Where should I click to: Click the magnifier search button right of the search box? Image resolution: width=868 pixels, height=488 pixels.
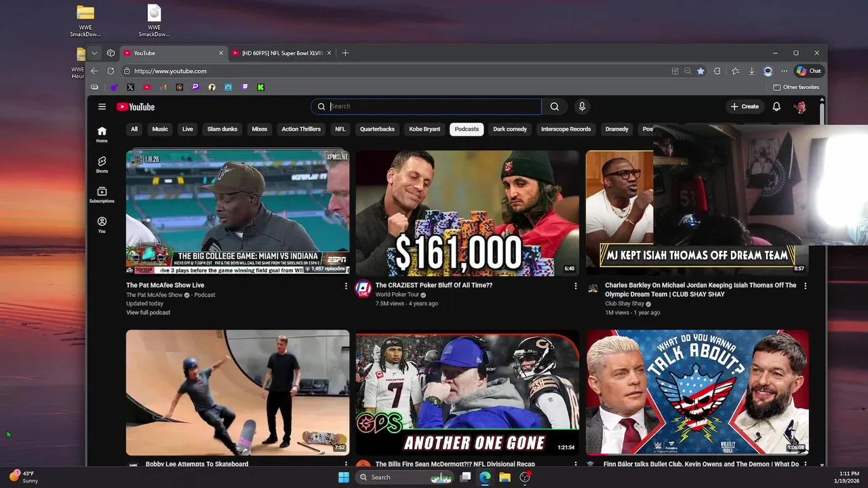[555, 106]
